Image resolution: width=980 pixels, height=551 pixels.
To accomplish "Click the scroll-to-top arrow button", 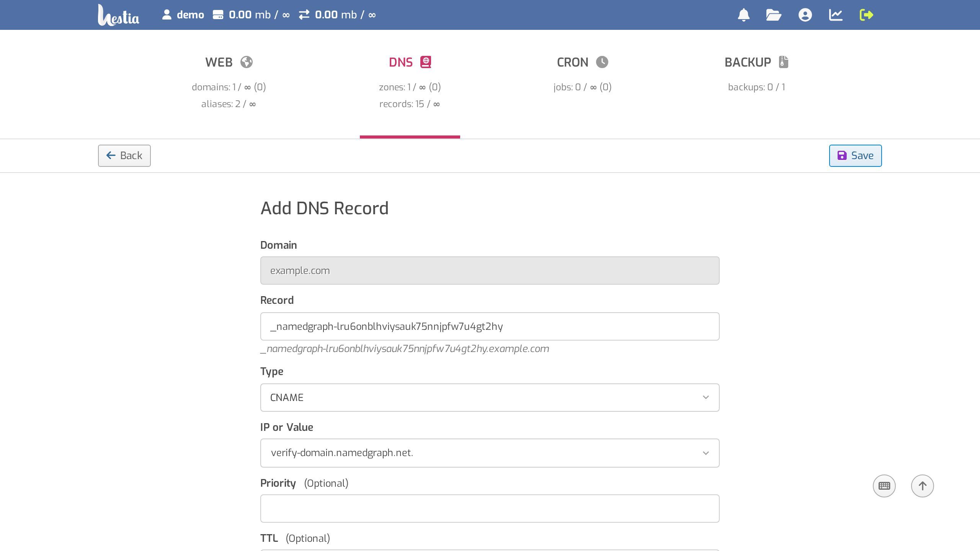I will [922, 486].
